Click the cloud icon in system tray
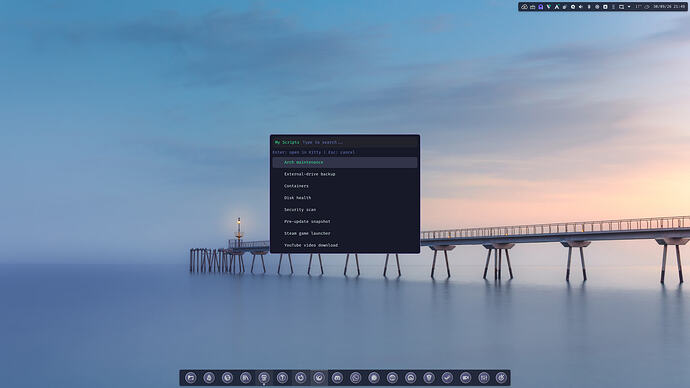This screenshot has width=690, height=388. click(x=525, y=7)
